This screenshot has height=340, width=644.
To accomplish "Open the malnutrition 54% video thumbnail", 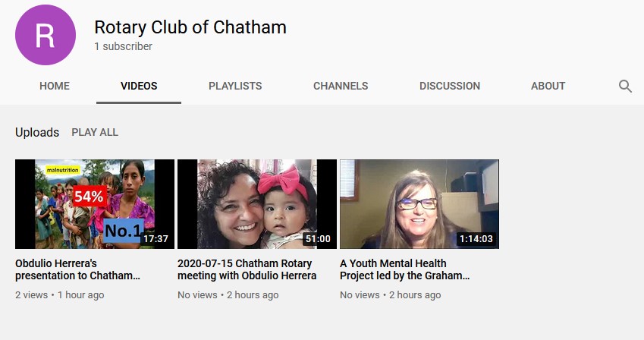I will click(95, 204).
